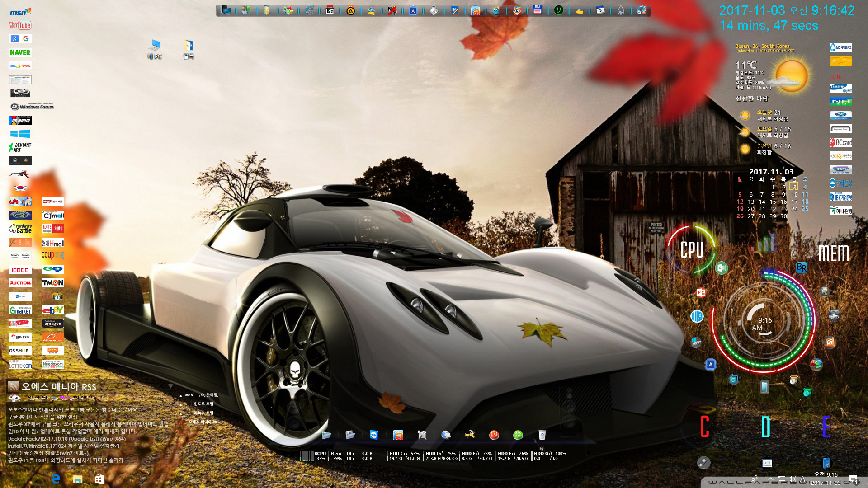The height and width of the screenshot is (488, 868).
Task: Open the Recycle Bin in the bottom dock
Action: click(x=542, y=435)
